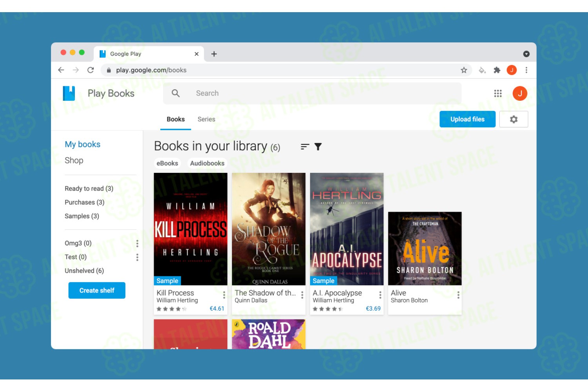Click the A.I. Apocalypse price €3.69
Screen dimensions: 588x392
pyautogui.click(x=373, y=309)
